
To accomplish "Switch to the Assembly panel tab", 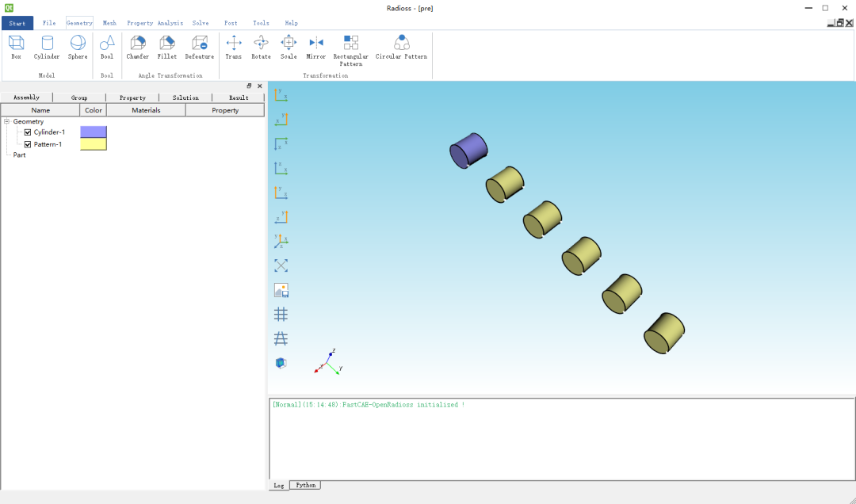I will (26, 97).
